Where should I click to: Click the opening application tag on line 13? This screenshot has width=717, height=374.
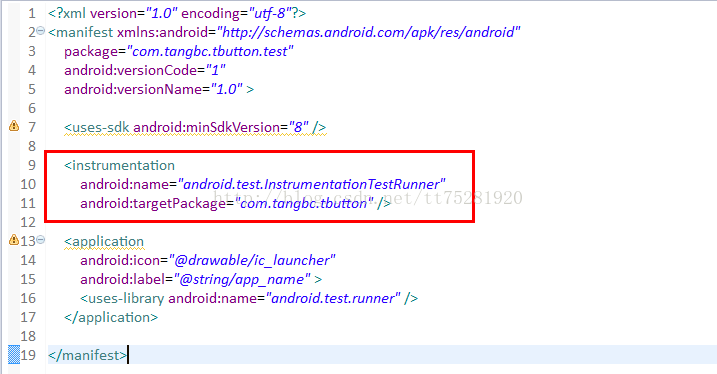point(104,241)
